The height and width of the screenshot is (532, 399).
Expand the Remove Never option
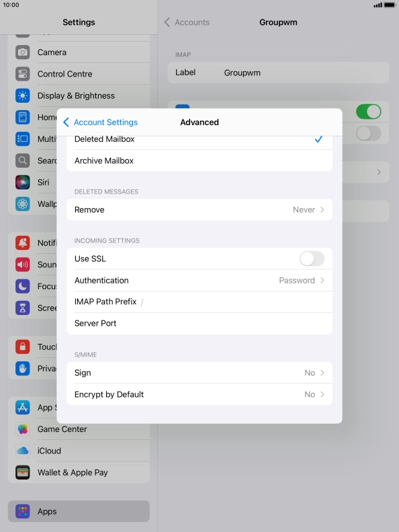199,210
